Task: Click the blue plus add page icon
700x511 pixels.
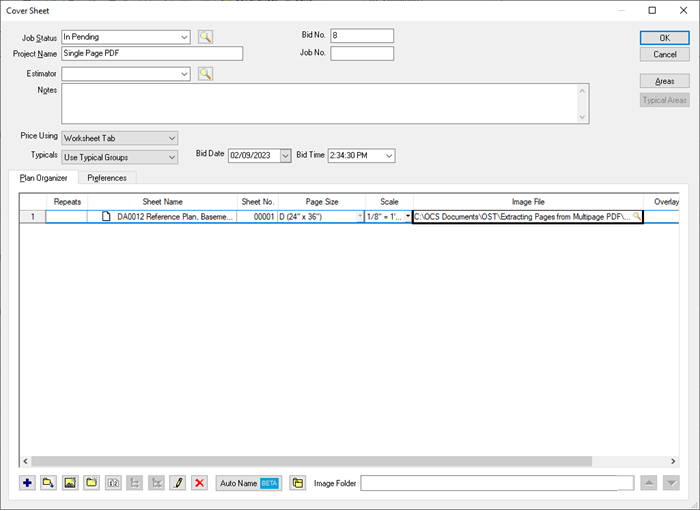Action: pos(27,483)
